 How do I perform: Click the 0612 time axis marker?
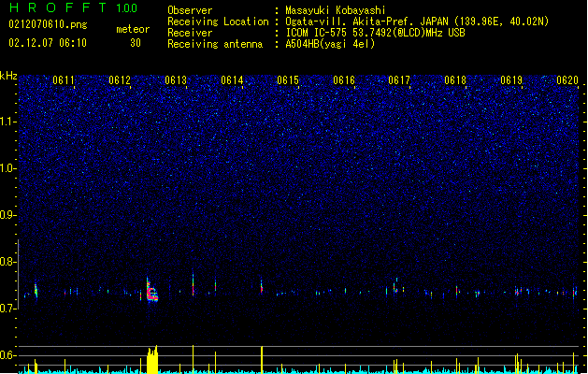pyautogui.click(x=120, y=80)
